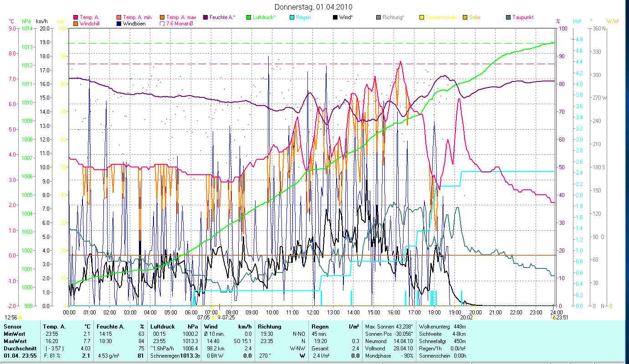The height and width of the screenshot is (364, 629).
Task: Click the Vollmond 28.04.10 entry
Action: tap(390, 349)
